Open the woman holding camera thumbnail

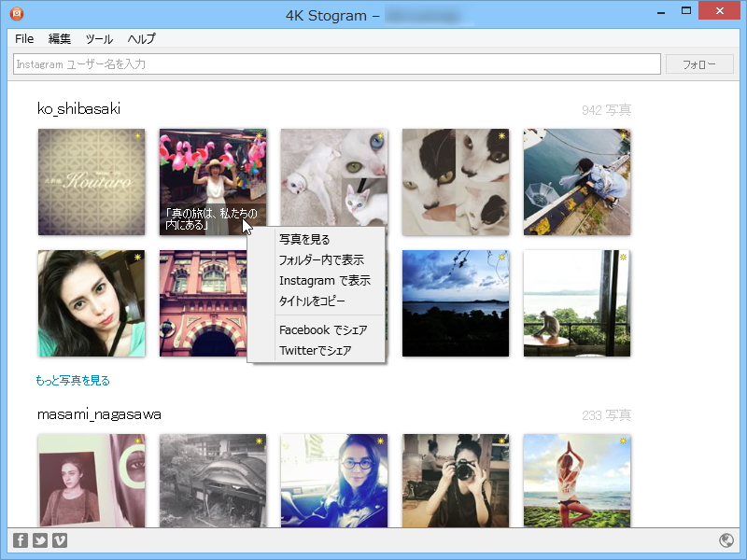[x=456, y=481]
